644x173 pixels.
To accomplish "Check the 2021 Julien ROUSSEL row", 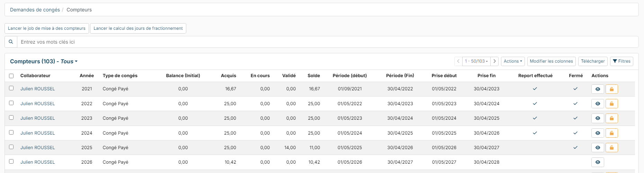I will pyautogui.click(x=11, y=88).
